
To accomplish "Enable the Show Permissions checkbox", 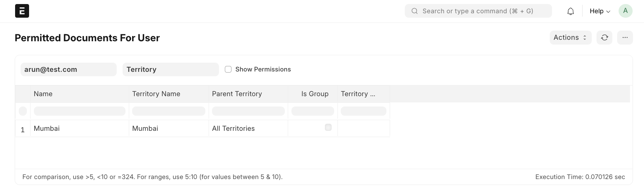I will (228, 69).
